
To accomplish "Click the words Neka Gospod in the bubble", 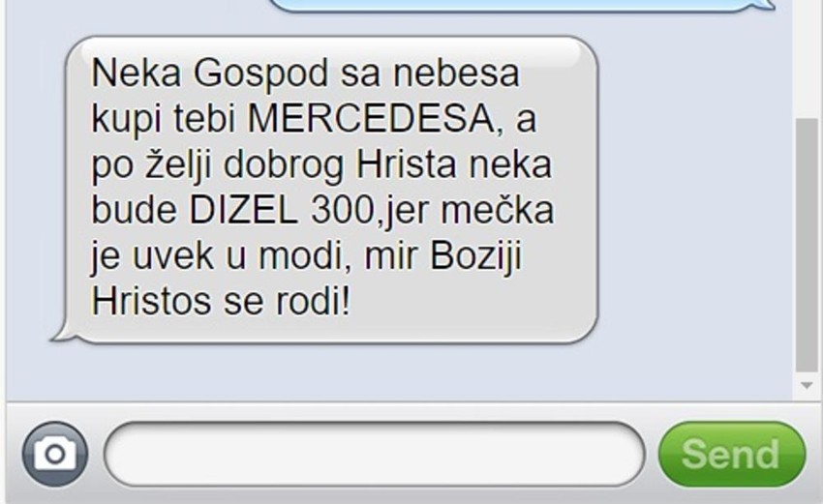I will [210, 74].
